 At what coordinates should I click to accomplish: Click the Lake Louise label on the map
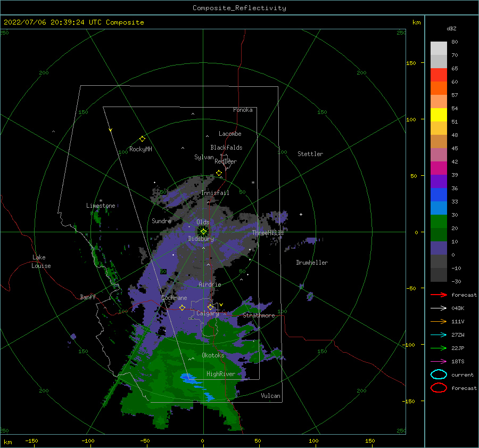[41, 262]
